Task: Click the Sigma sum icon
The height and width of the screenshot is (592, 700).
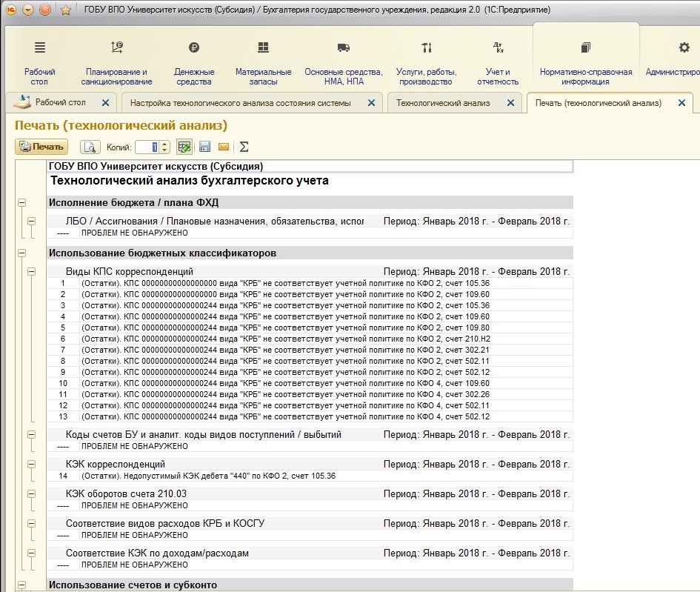Action: tap(244, 147)
